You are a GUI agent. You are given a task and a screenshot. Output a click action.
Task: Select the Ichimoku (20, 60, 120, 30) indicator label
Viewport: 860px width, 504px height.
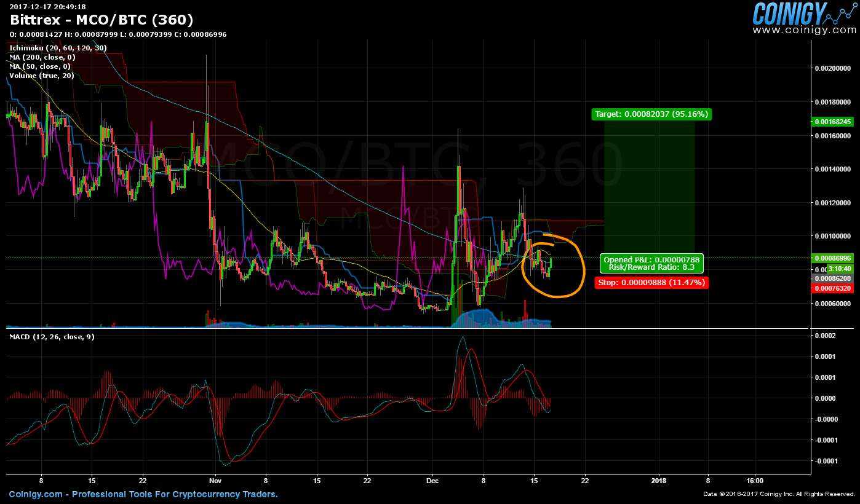58,47
